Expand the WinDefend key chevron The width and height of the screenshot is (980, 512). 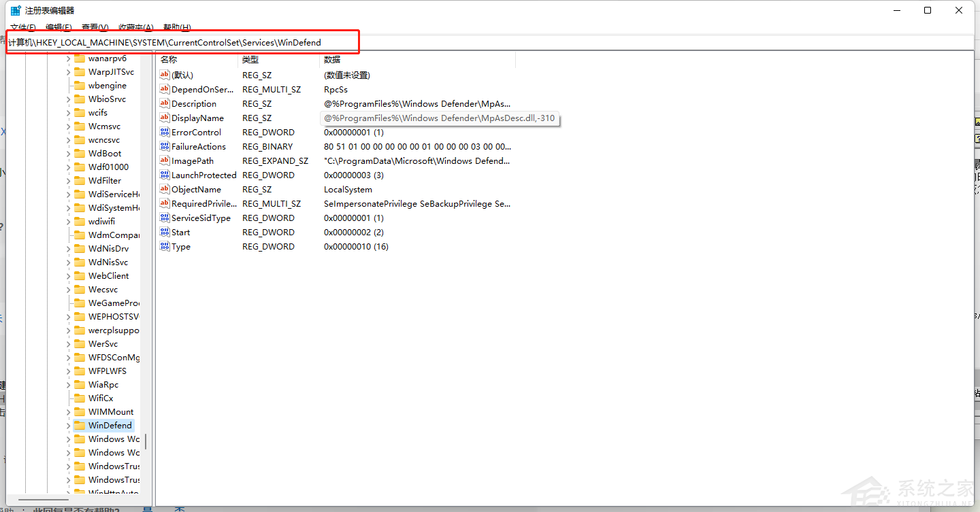(68, 426)
